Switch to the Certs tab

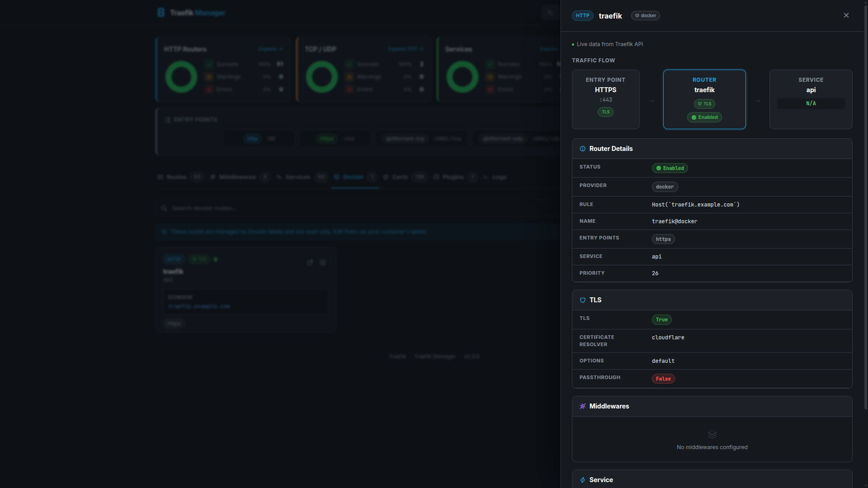coord(400,177)
